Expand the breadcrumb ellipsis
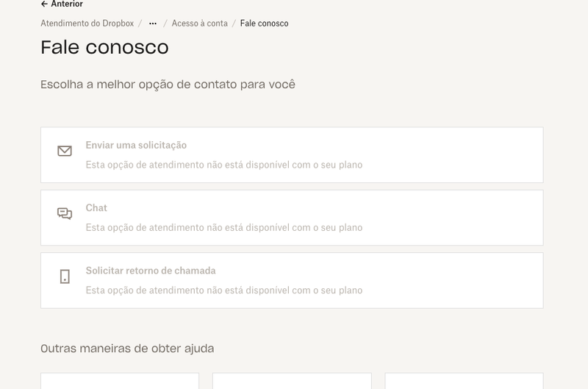 [x=153, y=24]
